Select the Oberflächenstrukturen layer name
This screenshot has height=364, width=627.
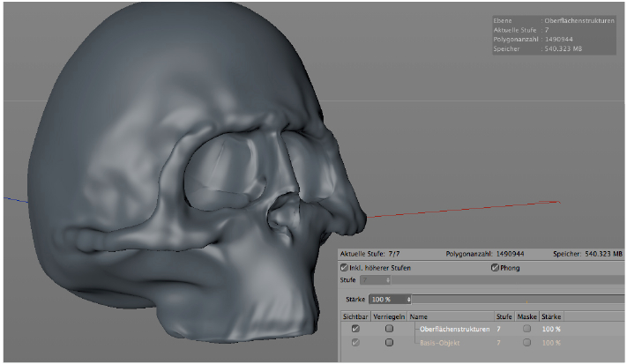tap(454, 329)
